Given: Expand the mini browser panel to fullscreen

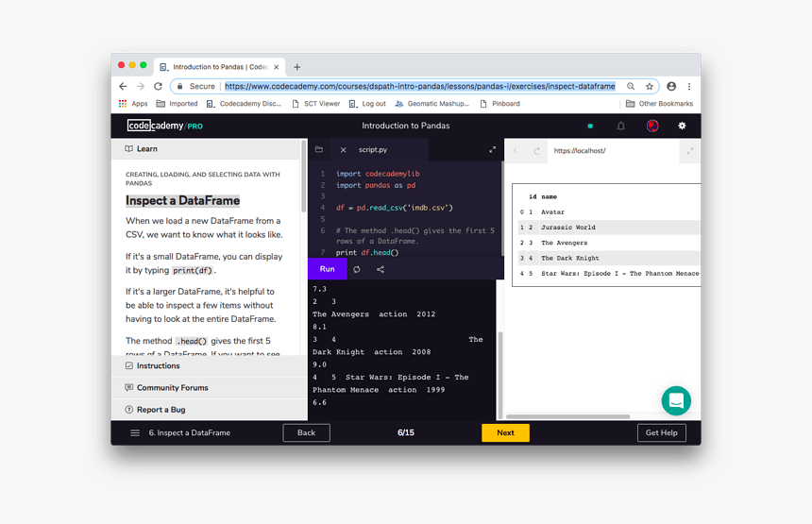Looking at the screenshot, I should [x=690, y=151].
